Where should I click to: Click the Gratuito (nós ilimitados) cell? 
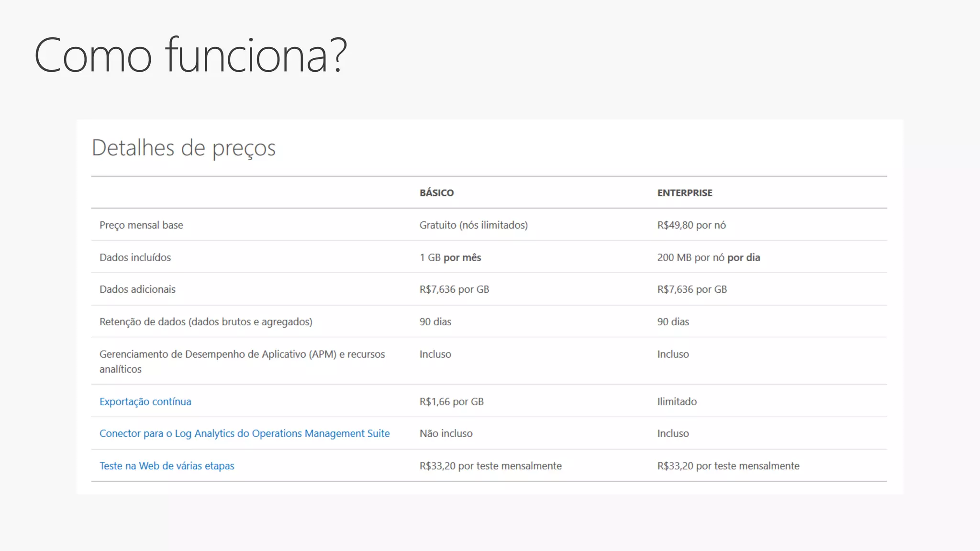(474, 225)
